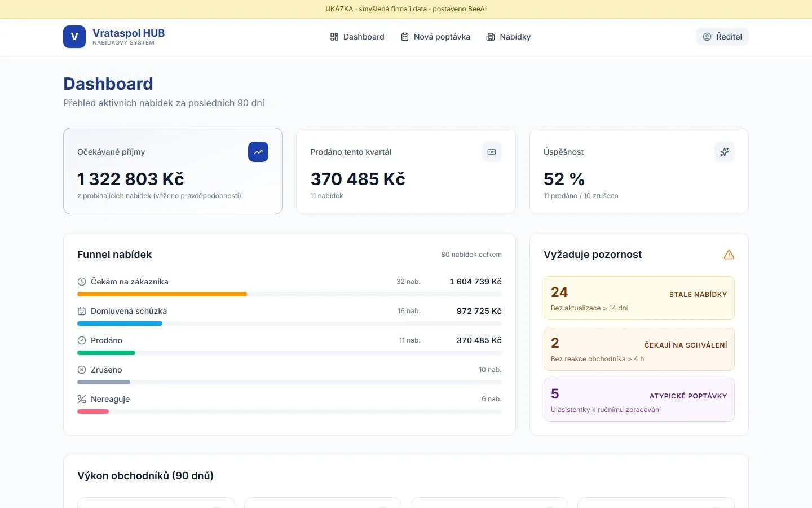Click the x-circle icon beside Zrušeno
The width and height of the screenshot is (812, 508).
click(x=82, y=370)
